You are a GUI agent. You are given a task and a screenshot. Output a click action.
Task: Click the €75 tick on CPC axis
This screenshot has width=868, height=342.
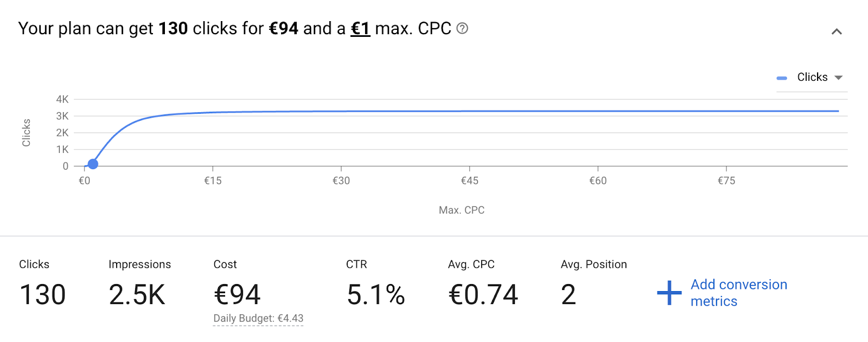click(x=726, y=180)
